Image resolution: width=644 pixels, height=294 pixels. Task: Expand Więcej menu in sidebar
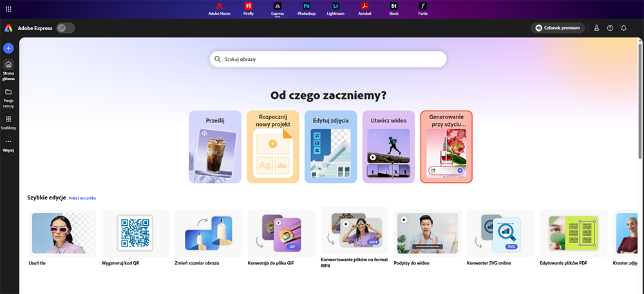[8, 145]
